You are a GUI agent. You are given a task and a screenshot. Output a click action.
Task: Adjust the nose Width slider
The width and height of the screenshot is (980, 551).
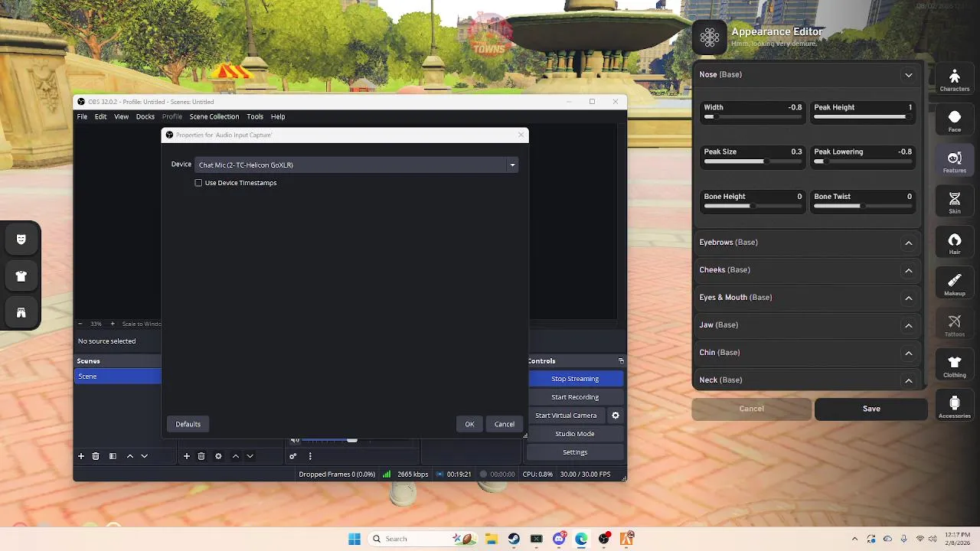pyautogui.click(x=753, y=117)
